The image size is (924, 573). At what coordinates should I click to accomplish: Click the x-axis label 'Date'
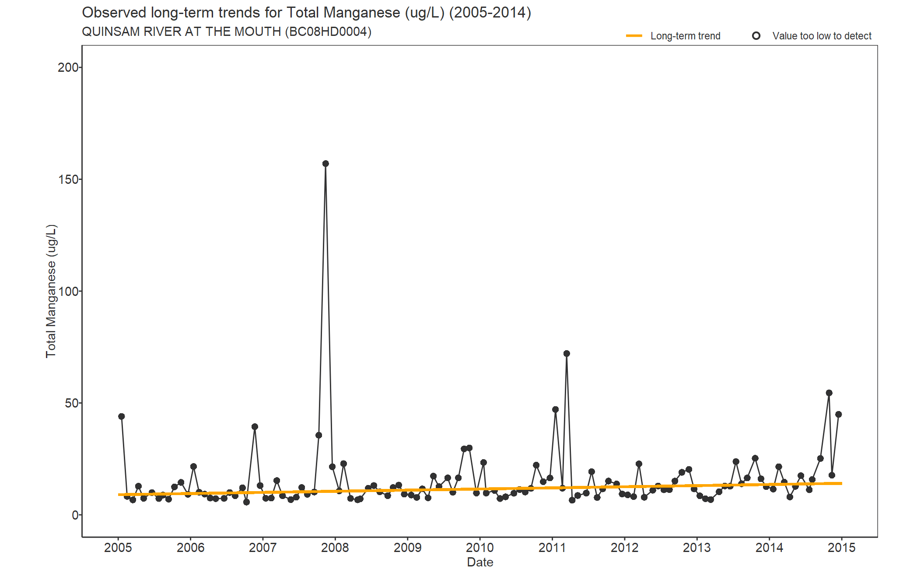[x=480, y=562]
